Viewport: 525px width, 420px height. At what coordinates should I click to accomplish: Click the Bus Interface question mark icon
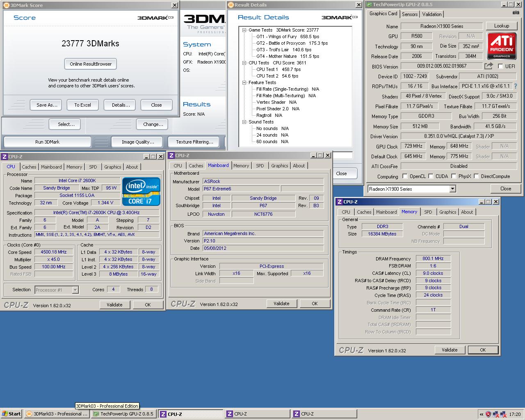516,86
